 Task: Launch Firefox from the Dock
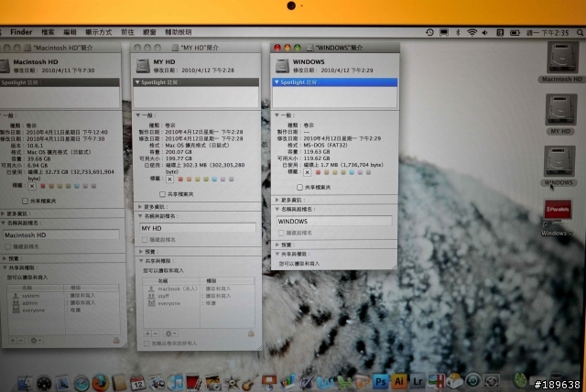pos(100,383)
